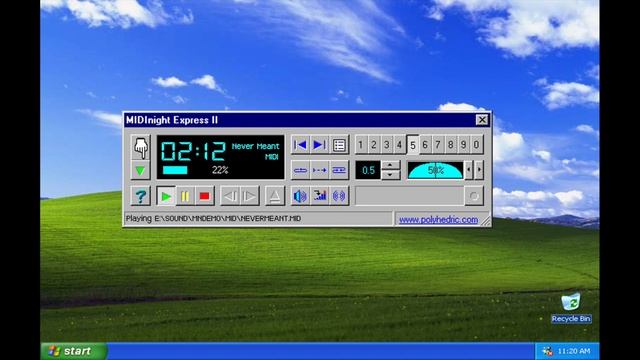The height and width of the screenshot is (360, 640).
Task: Select preset button 9
Action: point(464,145)
